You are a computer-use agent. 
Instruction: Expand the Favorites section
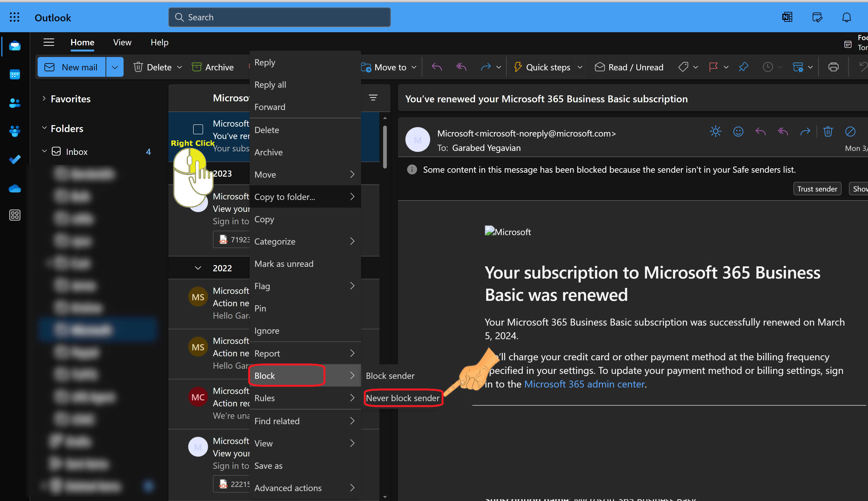tap(44, 98)
